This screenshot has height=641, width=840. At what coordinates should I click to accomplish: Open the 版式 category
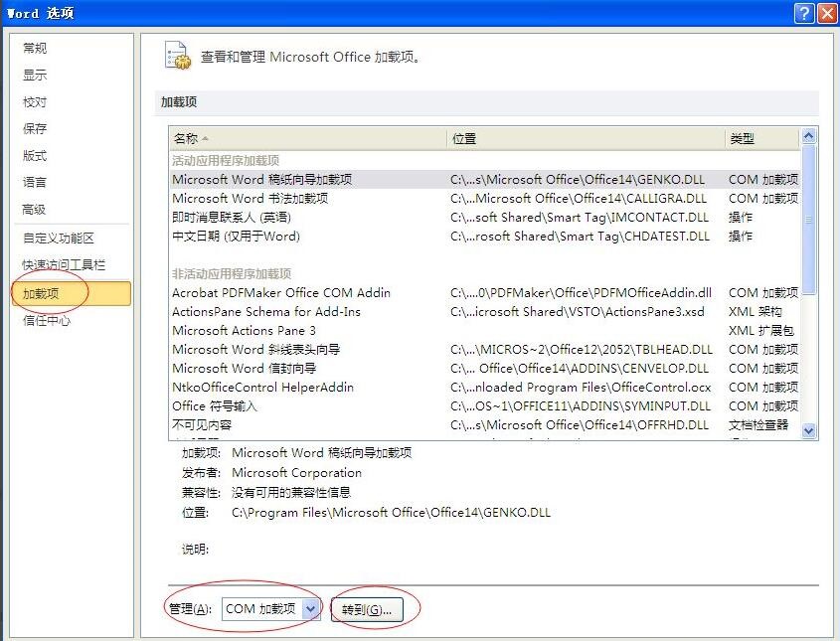tap(35, 156)
